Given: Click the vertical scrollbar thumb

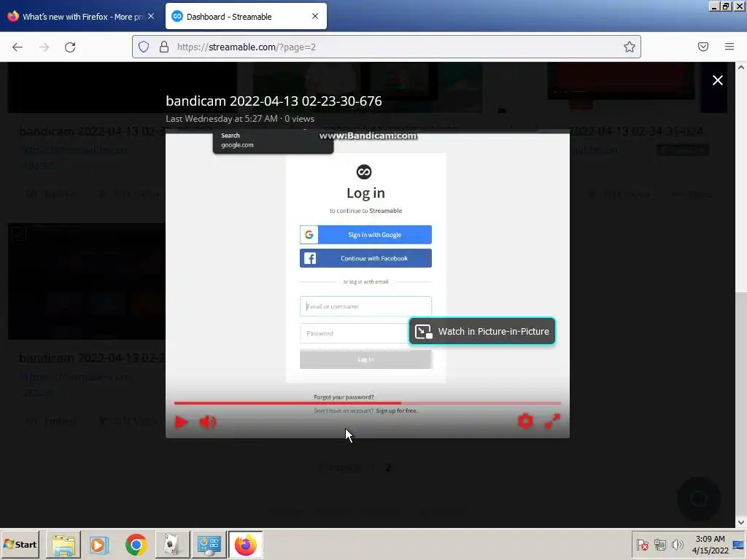Looking at the screenshot, I should (741, 402).
